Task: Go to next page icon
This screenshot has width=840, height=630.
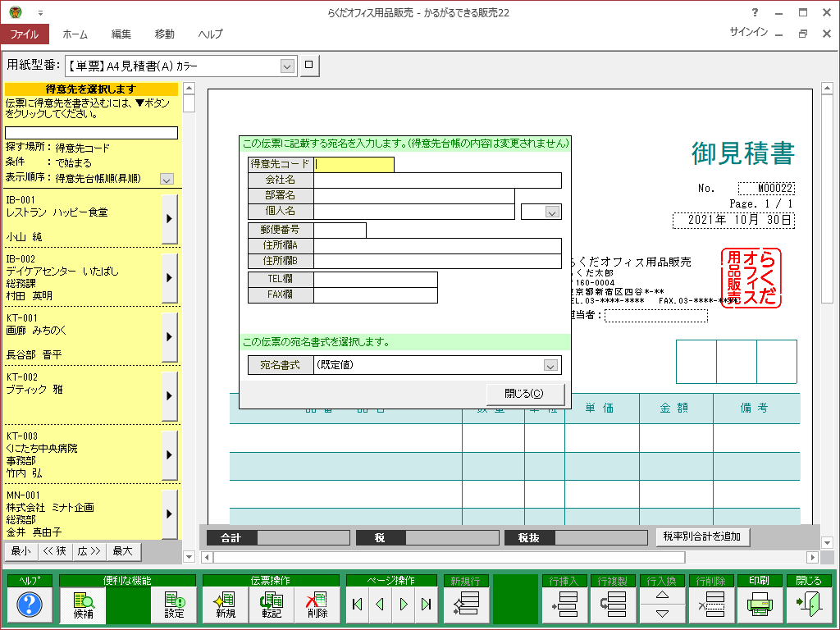Action: tap(404, 605)
